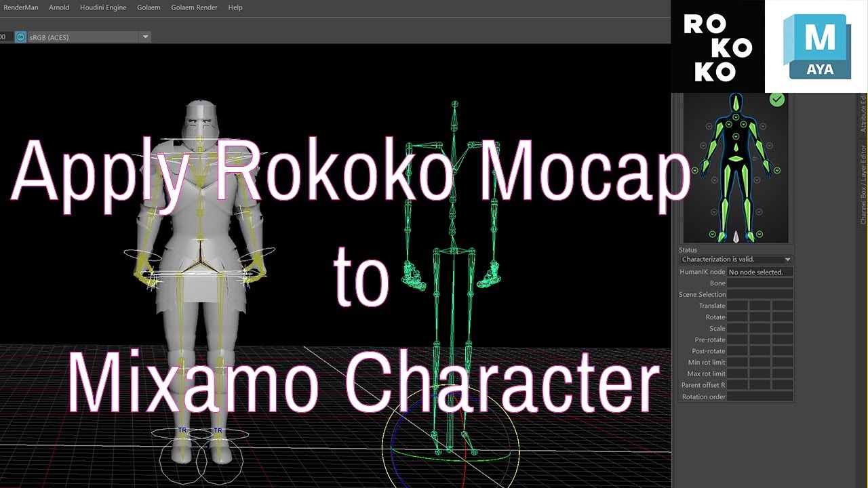
Task: Select the left-side thigh on HumanIK figure
Action: coord(727,181)
